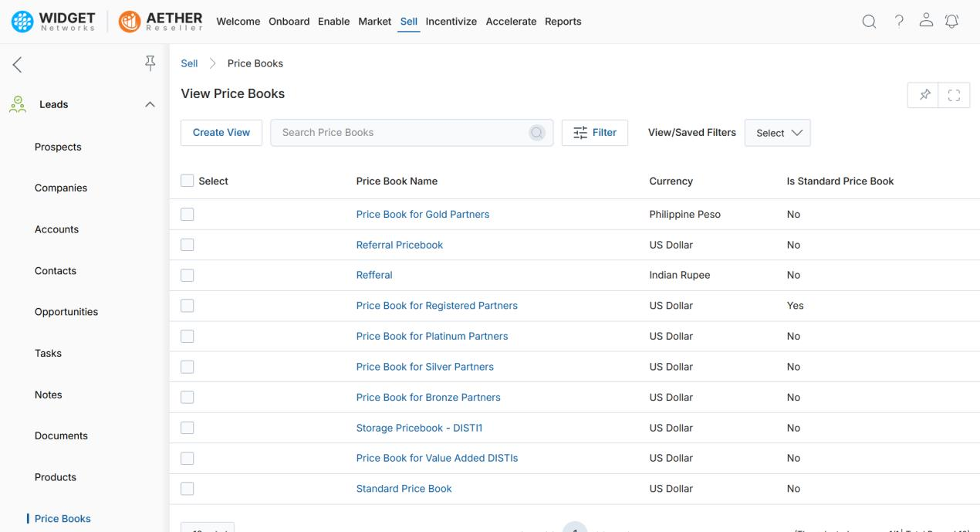Image resolution: width=980 pixels, height=532 pixels.
Task: Open Price Book for Bronze Partners link
Action: 428,397
